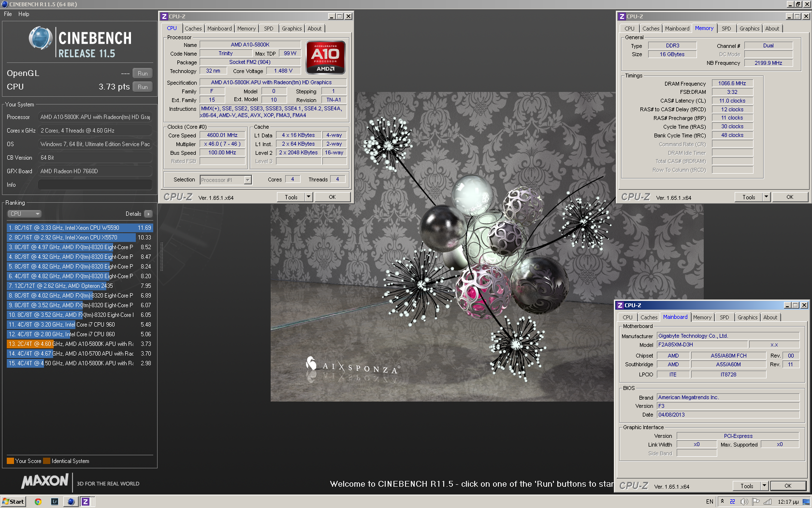
Task: Open Memory tab in the Mainboard CPU-Z window
Action: [x=702, y=317]
